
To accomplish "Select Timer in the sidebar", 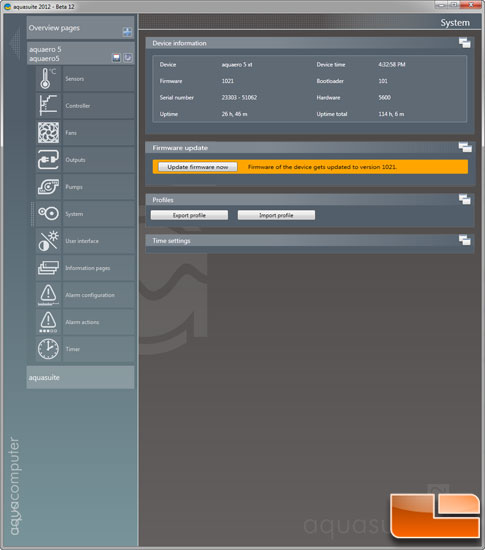I will [x=99, y=349].
